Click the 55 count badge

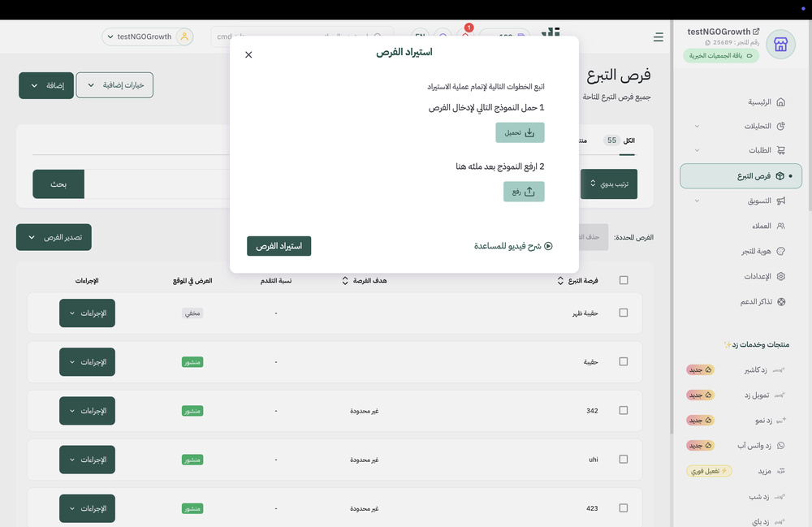coord(611,140)
